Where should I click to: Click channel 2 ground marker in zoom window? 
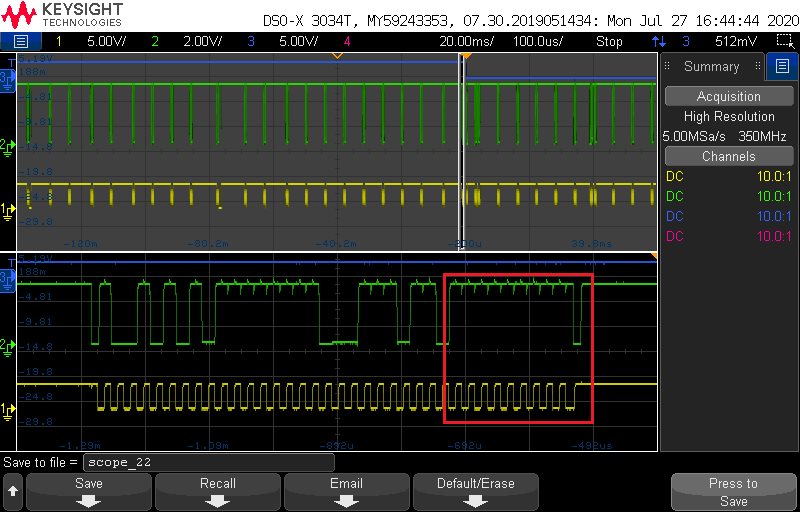pos(8,346)
